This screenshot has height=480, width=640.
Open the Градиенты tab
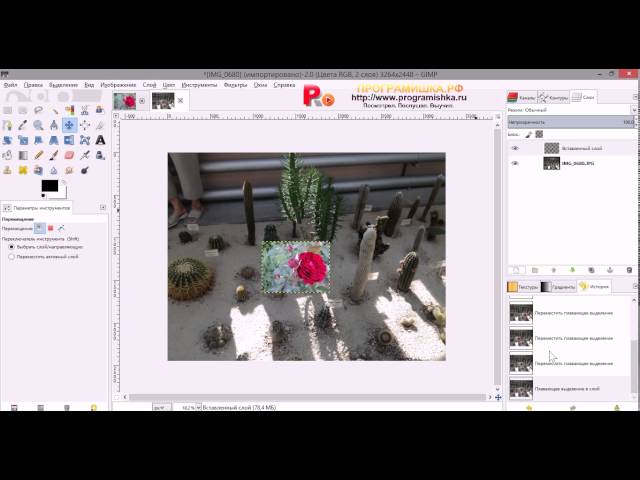click(562, 287)
